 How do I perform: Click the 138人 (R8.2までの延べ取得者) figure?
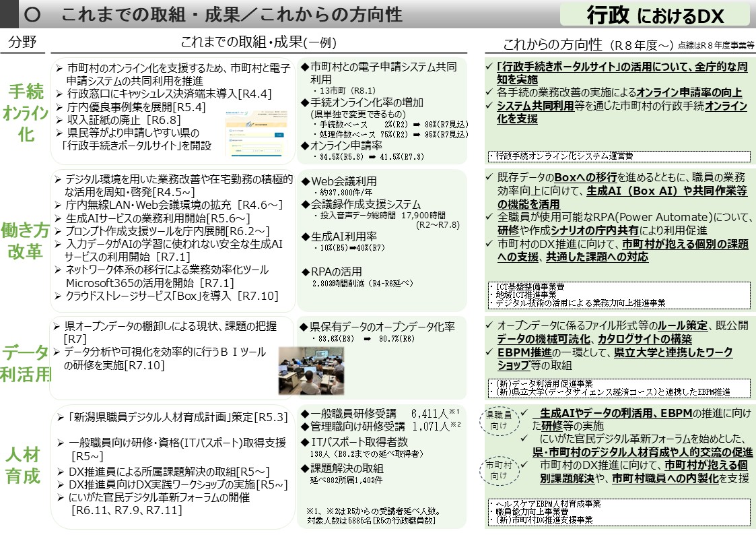(367, 453)
